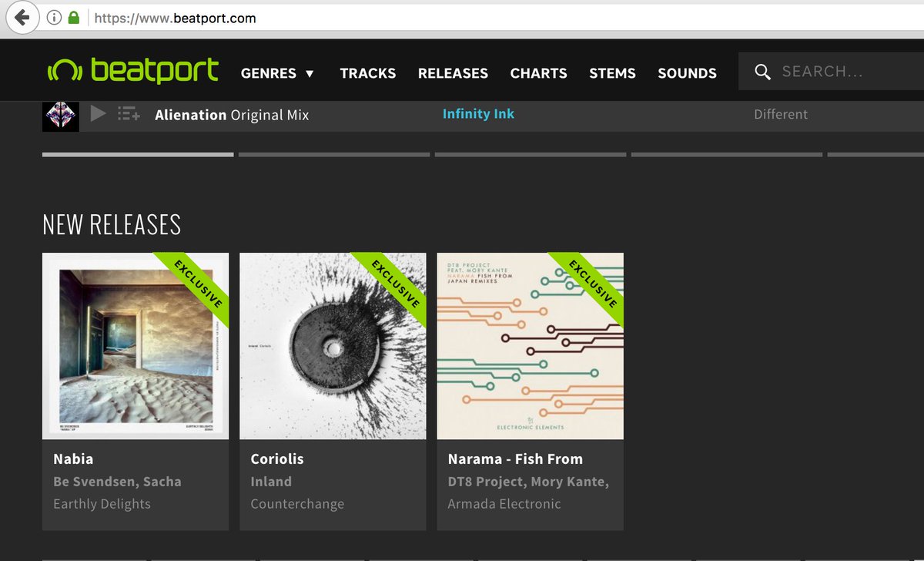Viewport: 924px width, 561px height.
Task: Open the Different label link
Action: point(781,114)
